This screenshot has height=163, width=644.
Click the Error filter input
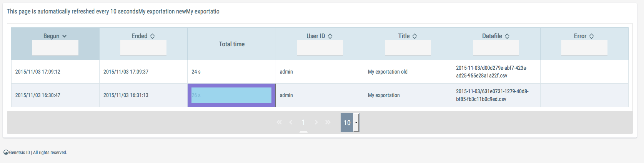[584, 48]
